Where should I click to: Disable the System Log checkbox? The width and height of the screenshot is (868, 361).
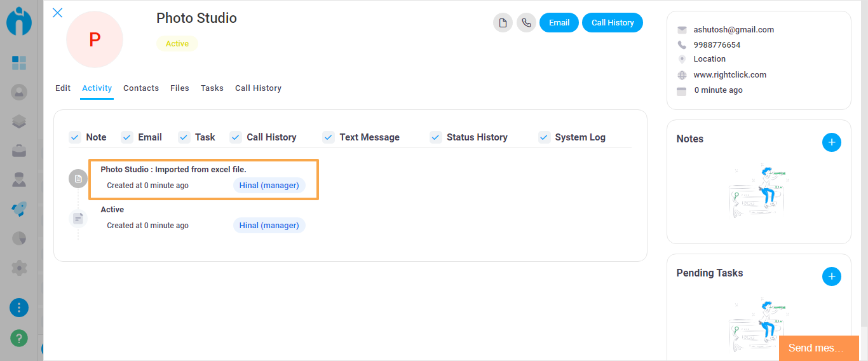pyautogui.click(x=544, y=137)
